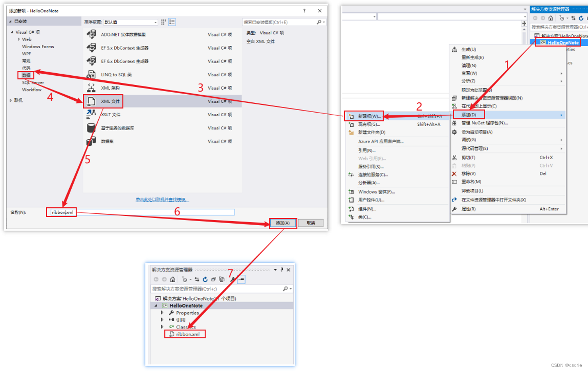Screen dimensions: 588x371
Task: Toggle Preview Selected Items in bottom Solution Explorer
Action: tap(241, 279)
